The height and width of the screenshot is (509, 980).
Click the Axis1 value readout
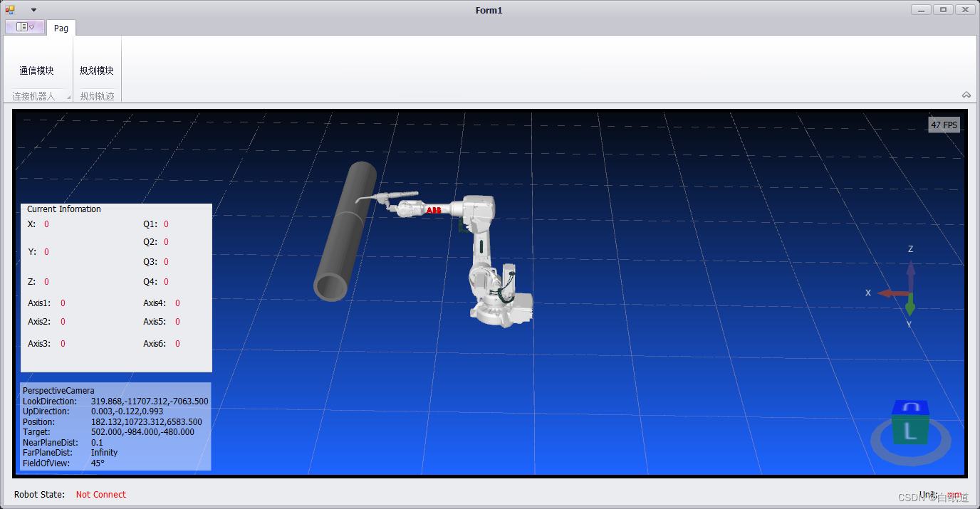pos(63,303)
